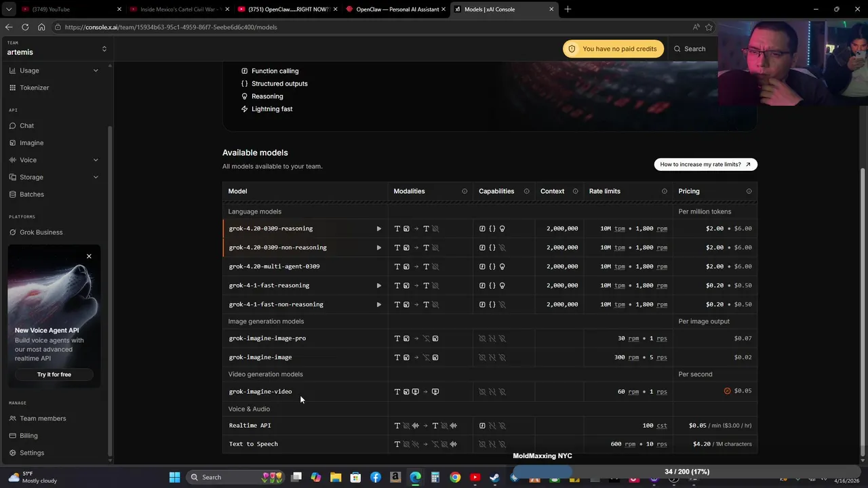
Task: Click 'Structured outputs' feature text
Action: click(279, 84)
